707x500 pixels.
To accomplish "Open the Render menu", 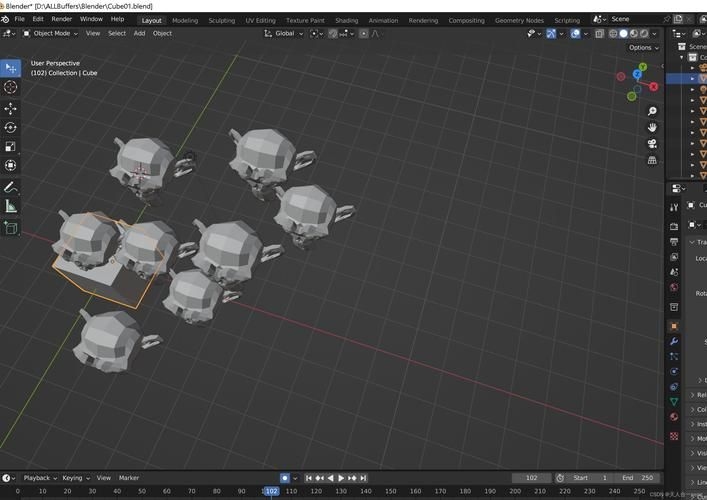I will (61, 19).
